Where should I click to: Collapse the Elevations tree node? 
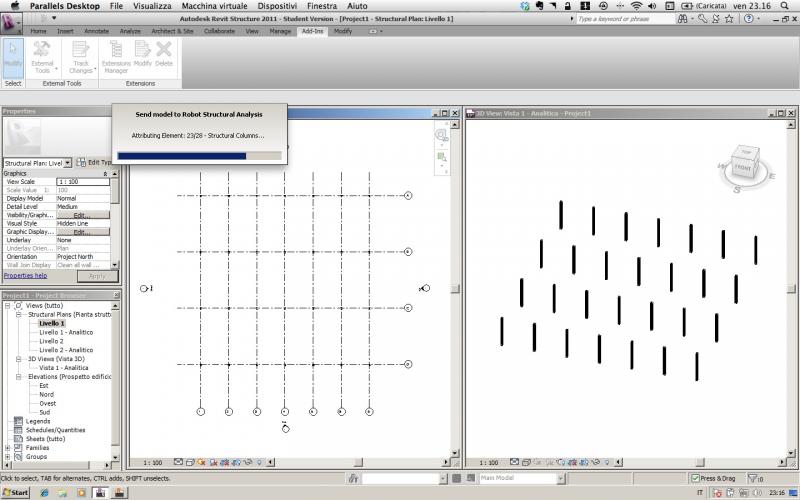[x=18, y=377]
